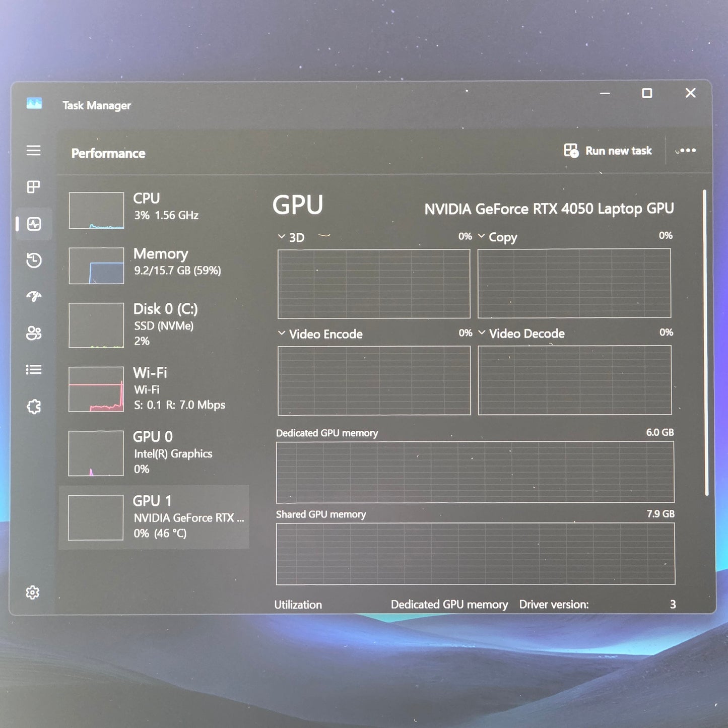728x728 pixels.
Task: Select the Memory performance item
Action: [x=154, y=266]
